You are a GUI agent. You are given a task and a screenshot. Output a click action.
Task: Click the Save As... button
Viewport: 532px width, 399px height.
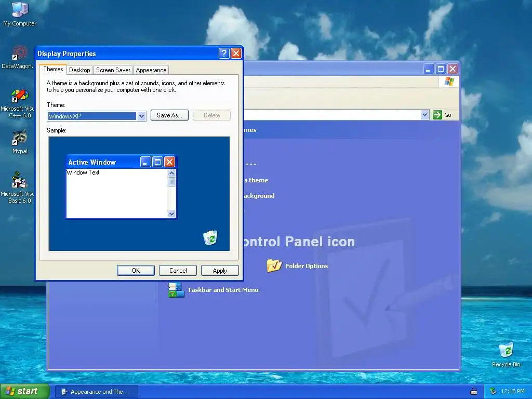pos(169,115)
